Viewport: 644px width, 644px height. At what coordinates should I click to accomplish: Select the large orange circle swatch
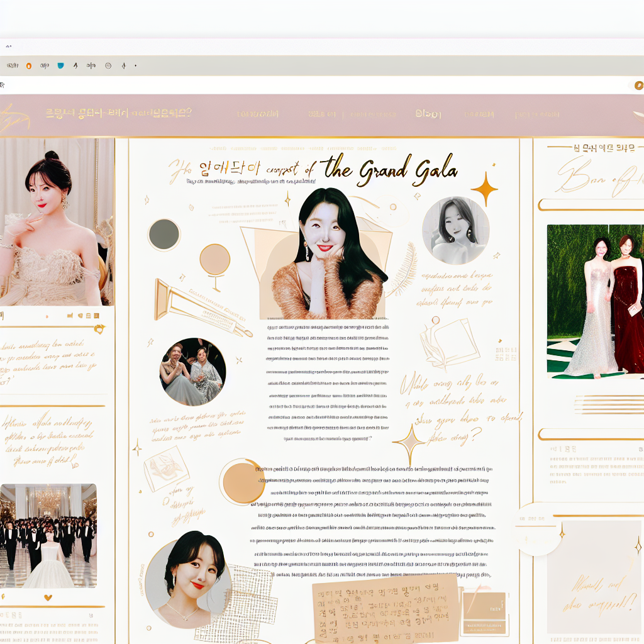(243, 482)
